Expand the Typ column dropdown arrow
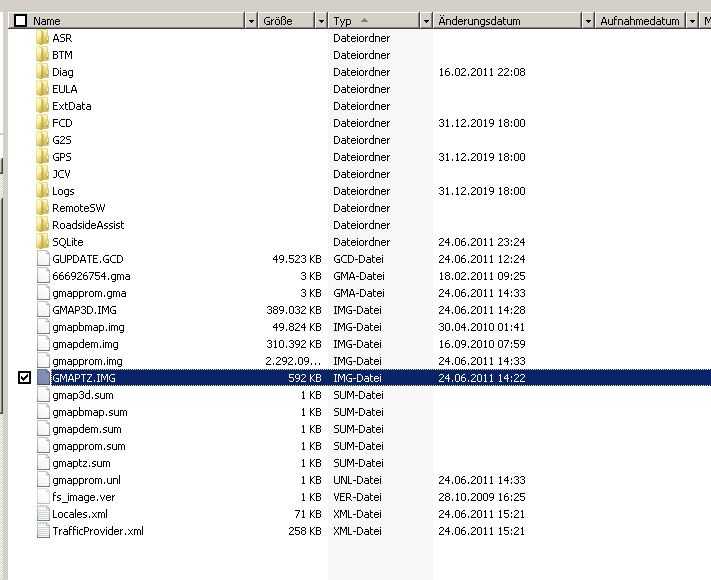This screenshot has height=580, width=711. (424, 21)
